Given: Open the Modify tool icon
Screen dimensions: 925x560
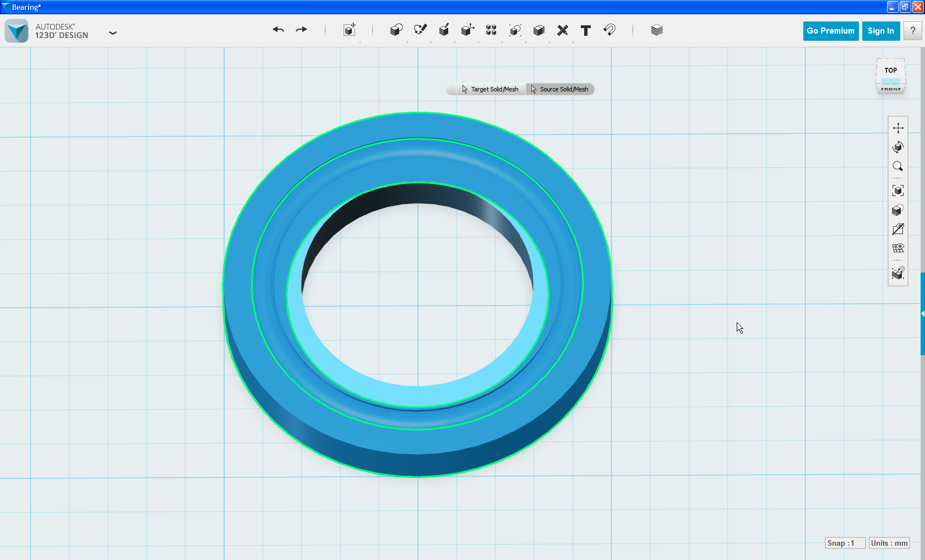Looking at the screenshot, I should 467,30.
